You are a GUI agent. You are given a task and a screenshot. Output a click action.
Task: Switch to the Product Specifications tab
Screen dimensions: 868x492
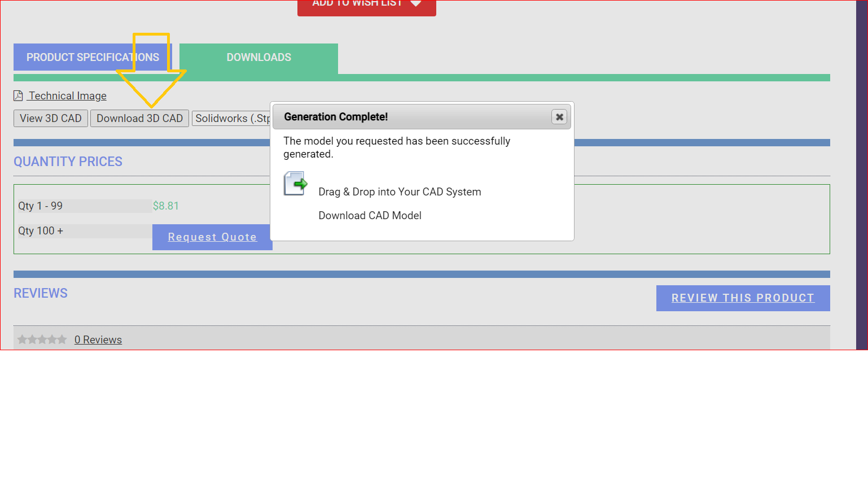pyautogui.click(x=93, y=58)
